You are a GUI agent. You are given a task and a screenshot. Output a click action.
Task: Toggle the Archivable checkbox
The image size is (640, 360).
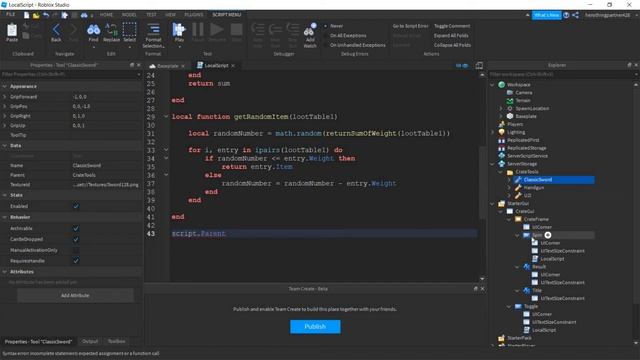point(76,229)
